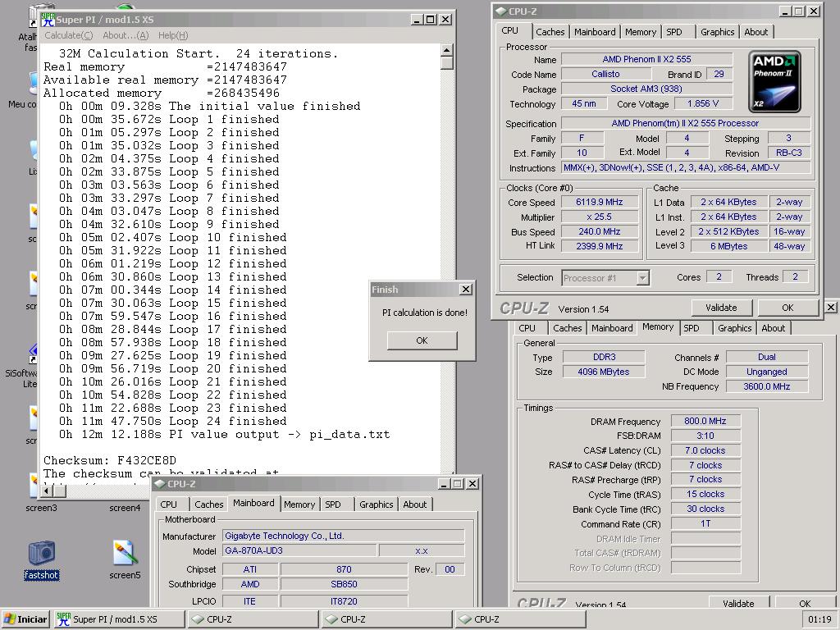Click Validate in the Memory CPU-Z window
The image size is (840, 630).
(738, 603)
